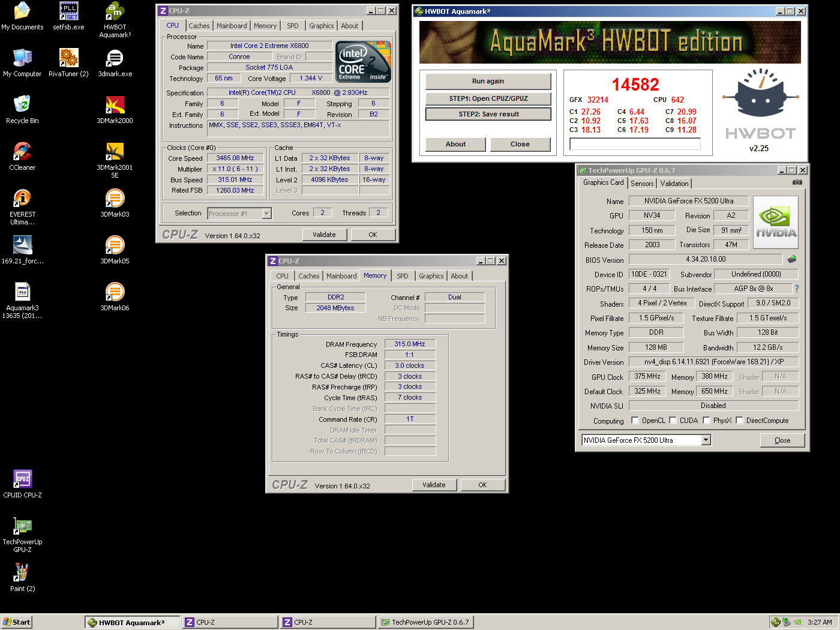Launch setfsb.exe desktop icon
The image size is (840, 630).
click(x=68, y=17)
